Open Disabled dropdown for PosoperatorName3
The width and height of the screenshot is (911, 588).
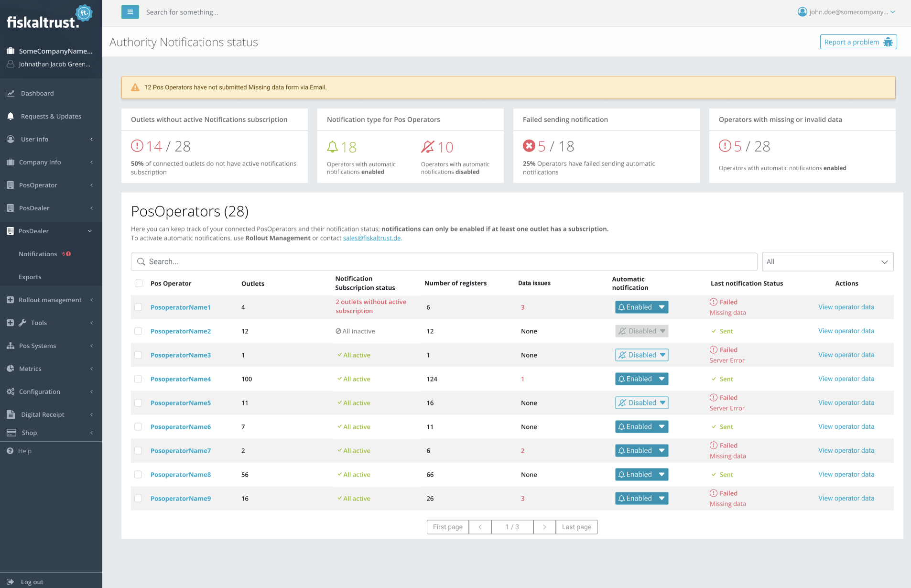(x=641, y=355)
